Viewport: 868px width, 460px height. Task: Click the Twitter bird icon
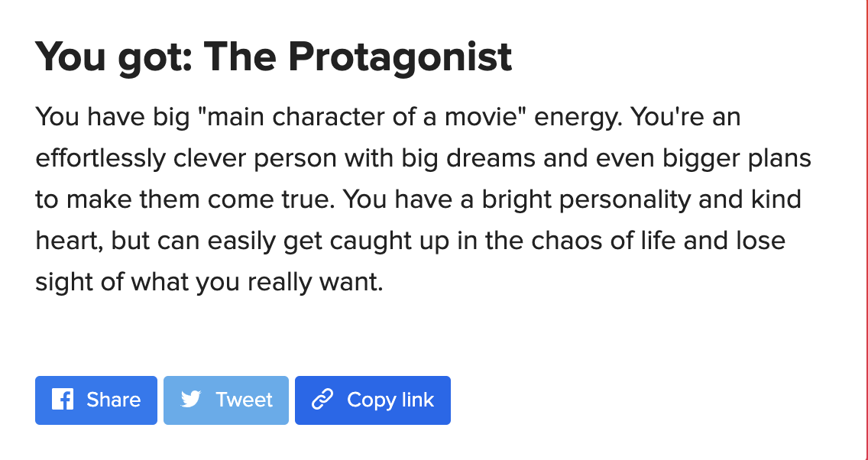click(x=191, y=400)
